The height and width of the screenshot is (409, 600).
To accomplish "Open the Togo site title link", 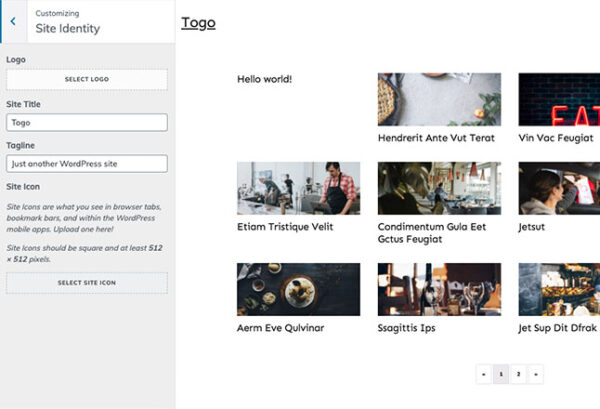I will click(198, 22).
